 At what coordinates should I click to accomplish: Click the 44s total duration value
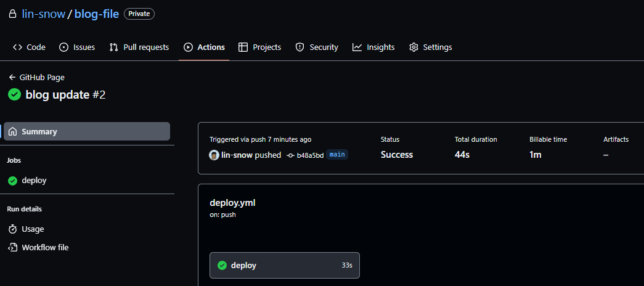[x=462, y=155]
